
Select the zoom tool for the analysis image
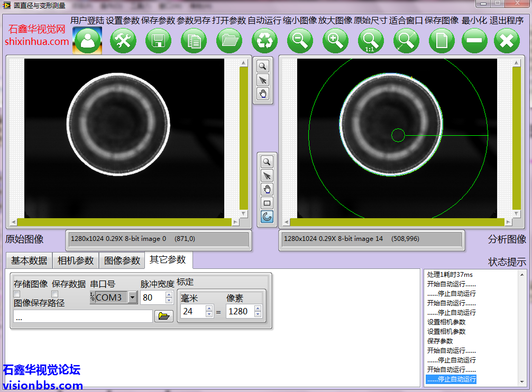click(267, 162)
